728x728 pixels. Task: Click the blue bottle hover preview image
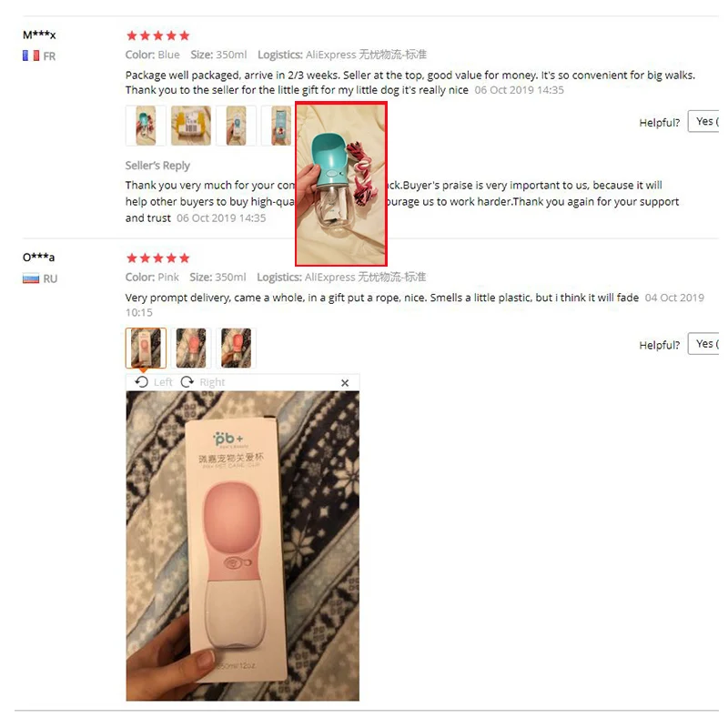tap(341, 185)
